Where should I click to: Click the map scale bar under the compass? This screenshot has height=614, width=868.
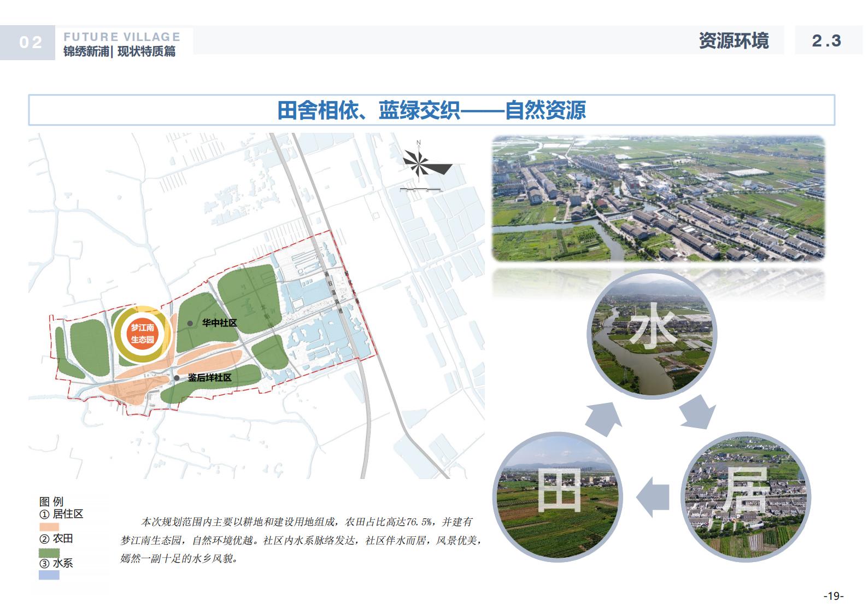pos(420,190)
